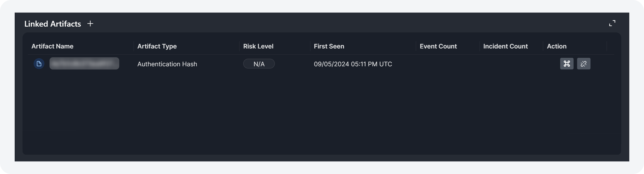Click the command-symbol action button
Screen dimensions: 644x174
pyautogui.click(x=566, y=64)
